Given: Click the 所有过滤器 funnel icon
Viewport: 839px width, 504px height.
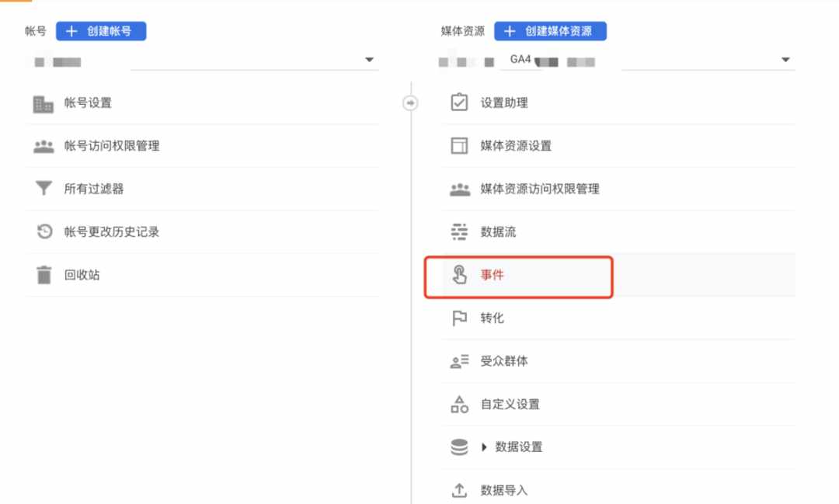Looking at the screenshot, I should point(44,189).
